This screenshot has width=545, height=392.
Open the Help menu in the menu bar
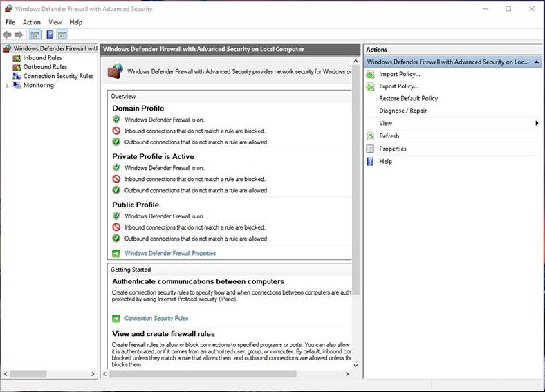76,22
